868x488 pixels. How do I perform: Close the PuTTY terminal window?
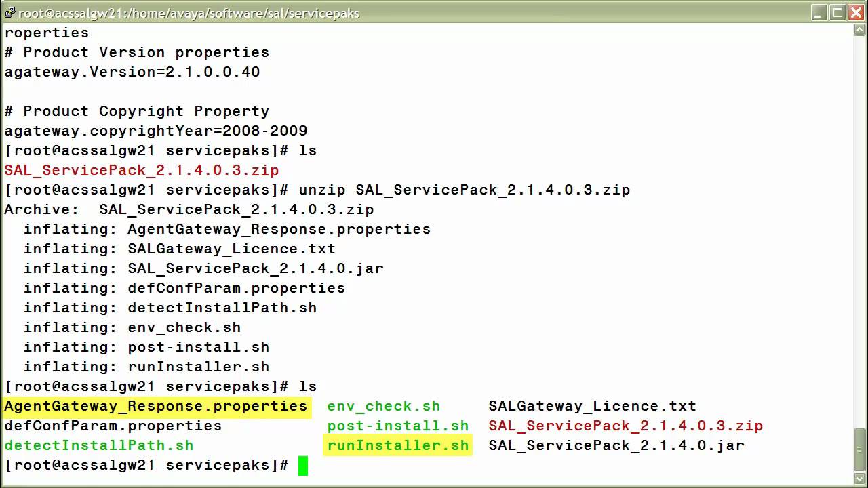pyautogui.click(x=856, y=12)
